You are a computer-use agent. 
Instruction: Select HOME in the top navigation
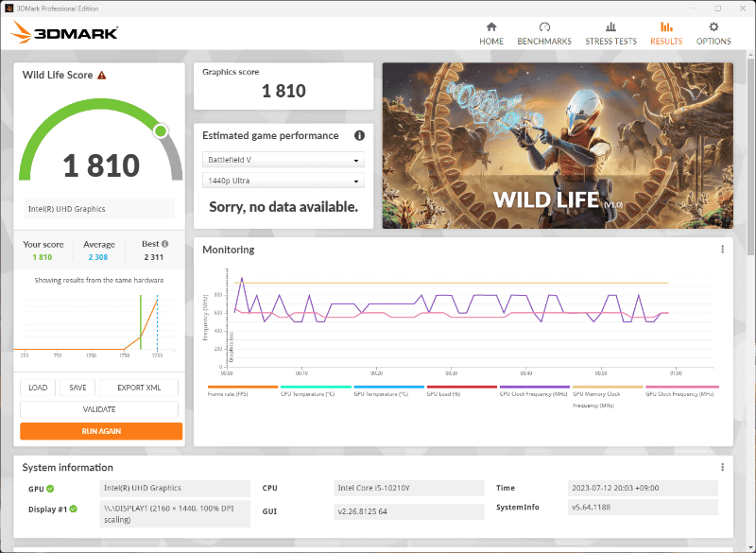[x=491, y=34]
